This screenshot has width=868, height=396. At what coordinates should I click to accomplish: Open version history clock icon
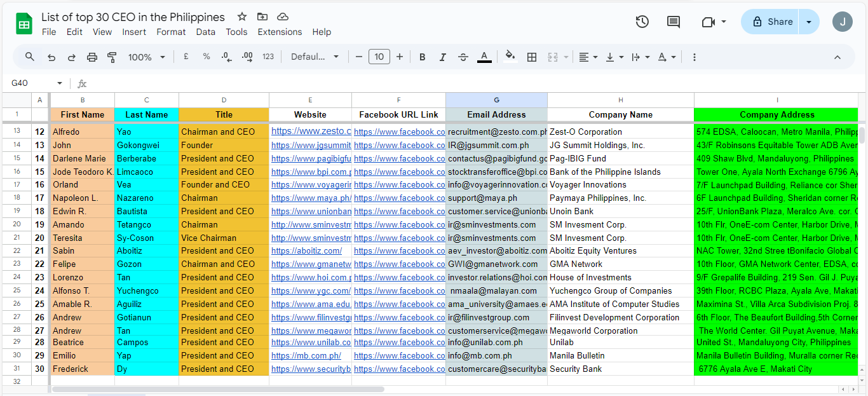(x=642, y=22)
